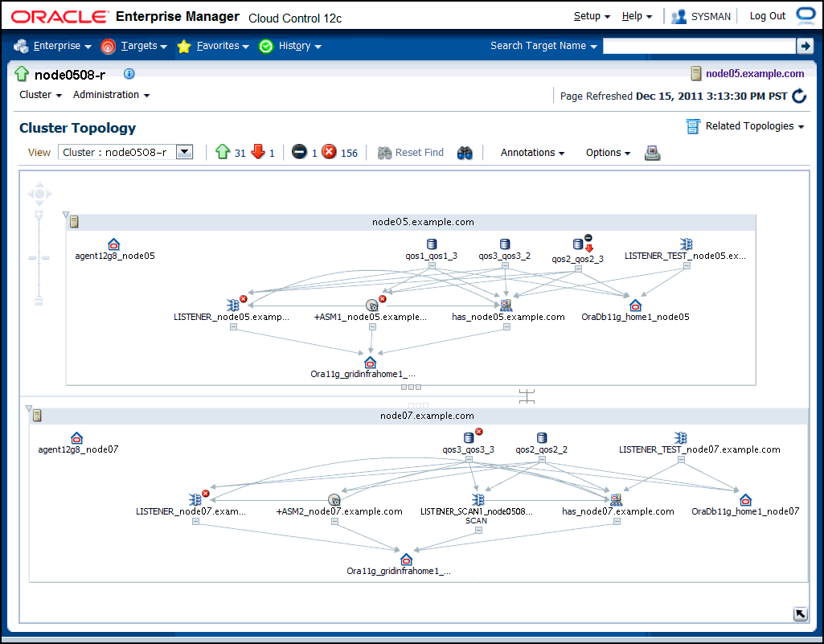Select the qos2_qos2_3 database icon

click(x=577, y=244)
